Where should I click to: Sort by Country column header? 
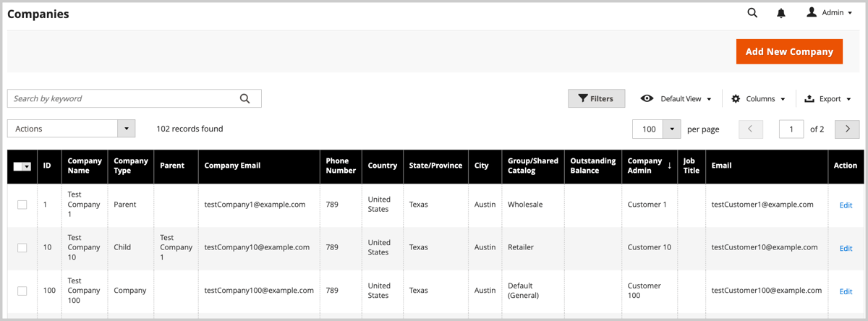click(382, 166)
